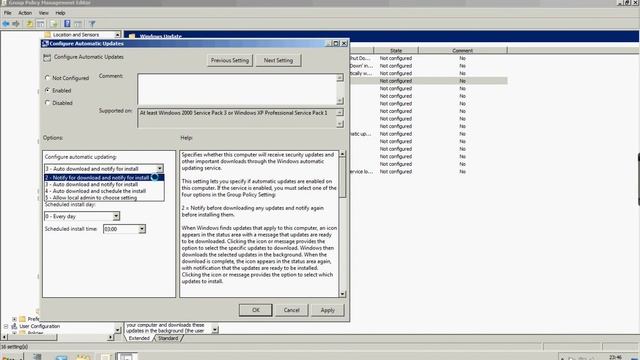Screen dimensions: 640x360
Task: Click the Supported on text field
Action: pyautogui.click(x=237, y=118)
